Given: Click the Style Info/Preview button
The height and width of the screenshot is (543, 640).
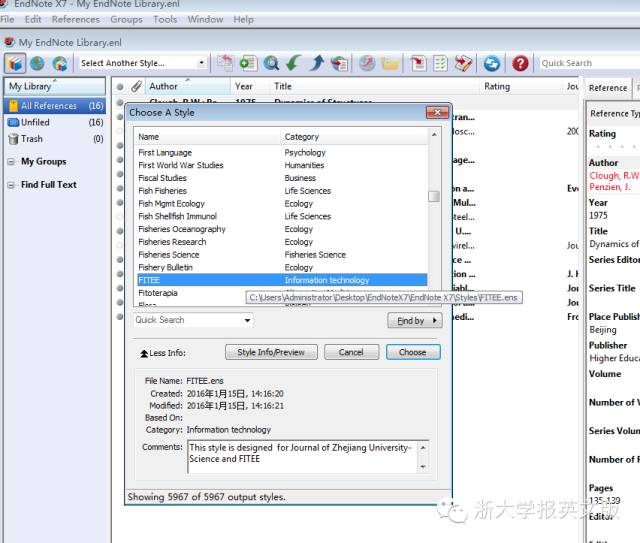Looking at the screenshot, I should point(271,352).
